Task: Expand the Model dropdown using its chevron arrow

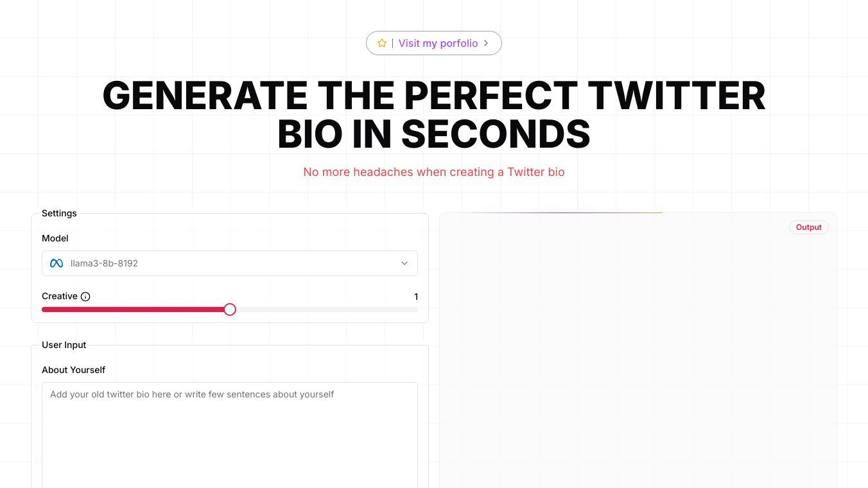Action: click(x=404, y=263)
